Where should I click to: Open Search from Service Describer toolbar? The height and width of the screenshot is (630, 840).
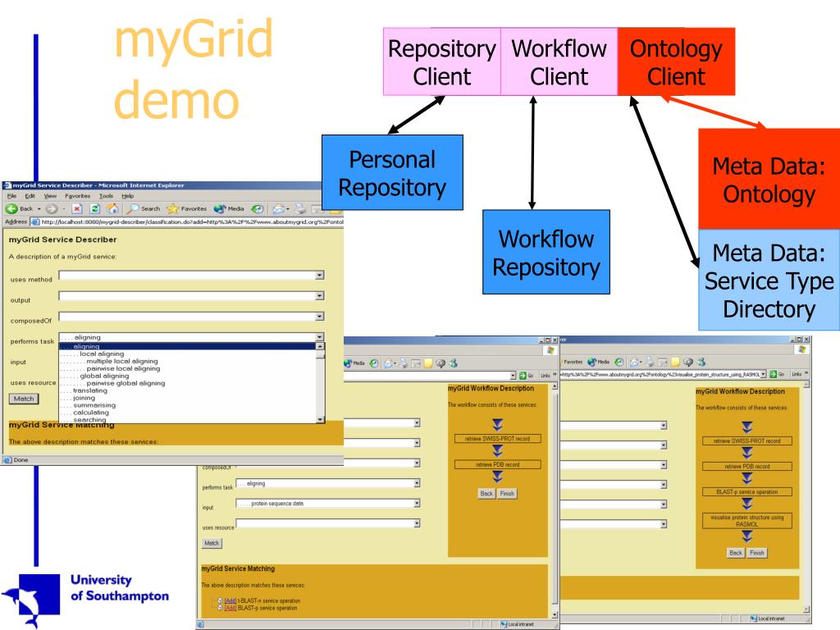point(143,208)
